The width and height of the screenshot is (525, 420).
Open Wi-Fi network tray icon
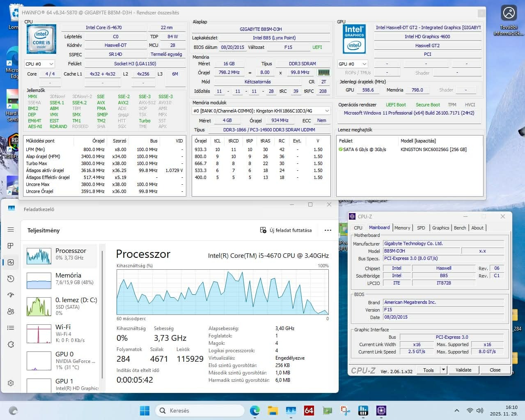pos(470,411)
